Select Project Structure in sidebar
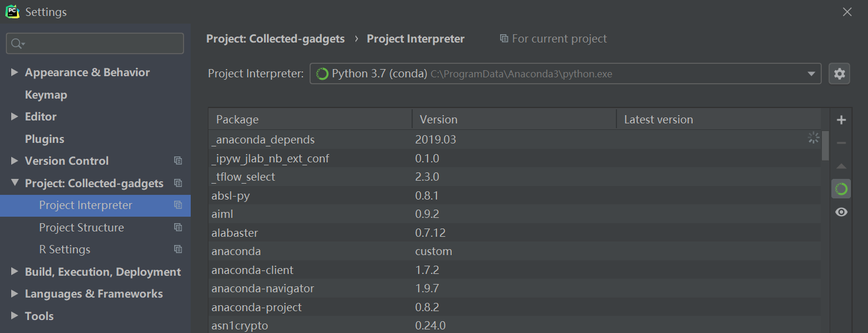Screen dimensions: 868x333 [x=81, y=227]
